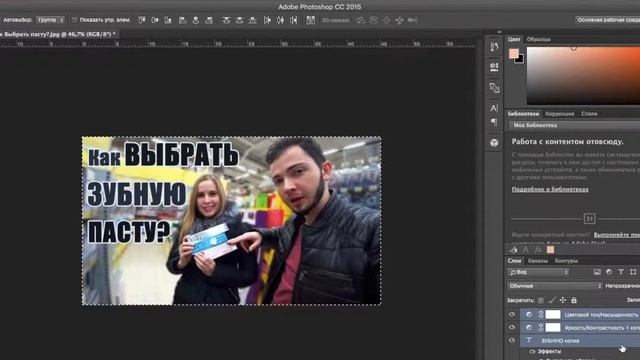The width and height of the screenshot is (640, 360).
Task: Click Distribute vertical centers icon
Action: point(239,20)
